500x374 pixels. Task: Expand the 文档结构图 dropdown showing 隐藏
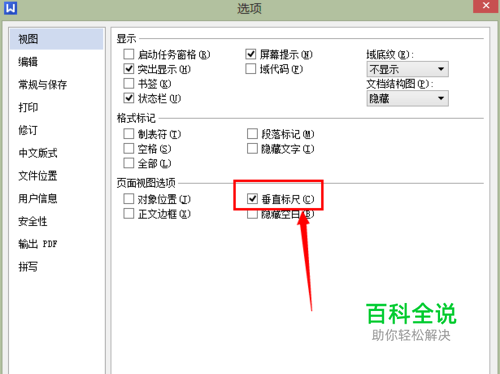407,98
